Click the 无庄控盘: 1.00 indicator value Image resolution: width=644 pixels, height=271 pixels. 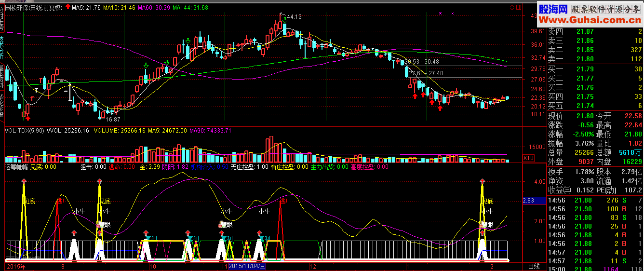point(249,167)
